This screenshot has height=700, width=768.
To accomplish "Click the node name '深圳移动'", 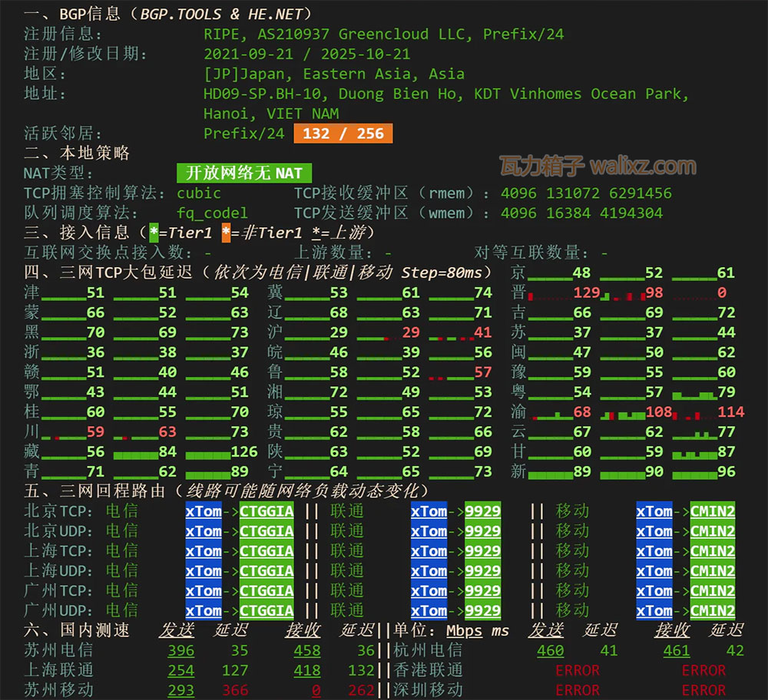I will pyautogui.click(x=428, y=690).
